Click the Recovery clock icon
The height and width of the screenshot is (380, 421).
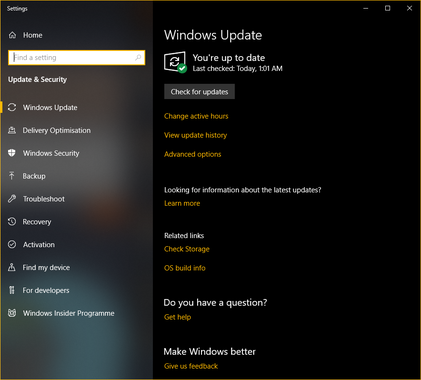(12, 221)
